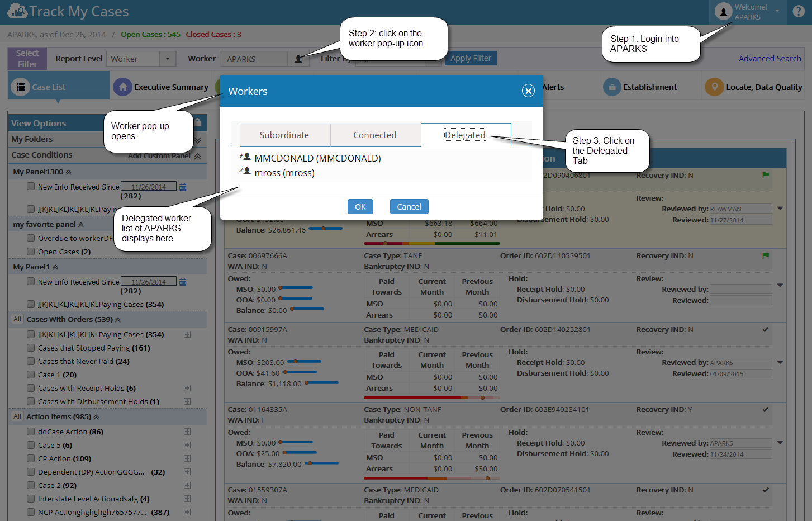The height and width of the screenshot is (521, 812).
Task: Adjust Balance slider for case 00915997A
Action: tap(321, 383)
